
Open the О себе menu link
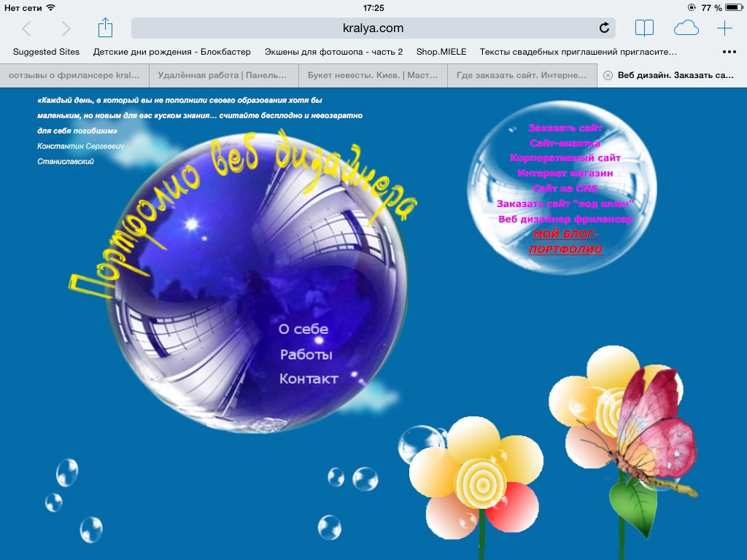303,329
